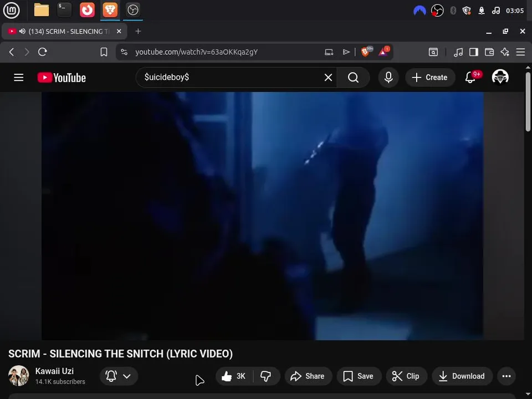Viewport: 532px width, 399px height.
Task: Open the Files folder launcher in the panel
Action: click(42, 10)
